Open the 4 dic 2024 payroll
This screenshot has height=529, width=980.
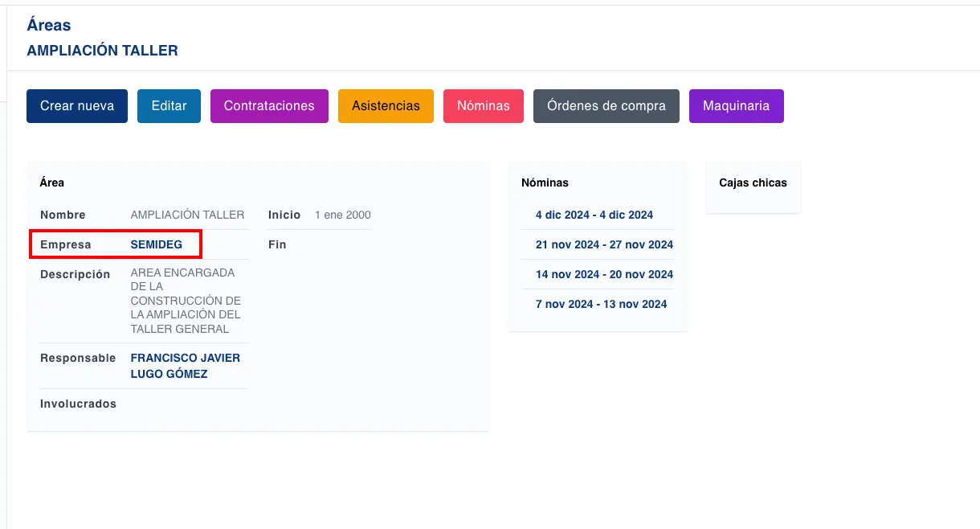click(x=594, y=215)
